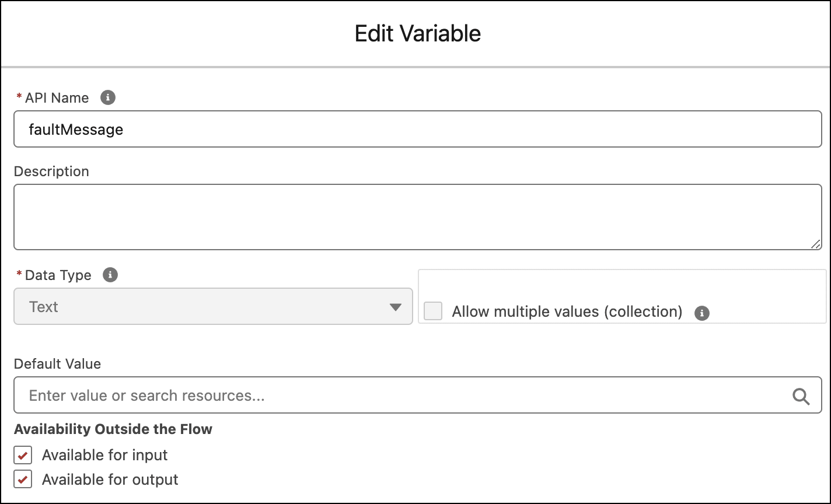Click the Default Value label
The width and height of the screenshot is (831, 504).
(57, 364)
